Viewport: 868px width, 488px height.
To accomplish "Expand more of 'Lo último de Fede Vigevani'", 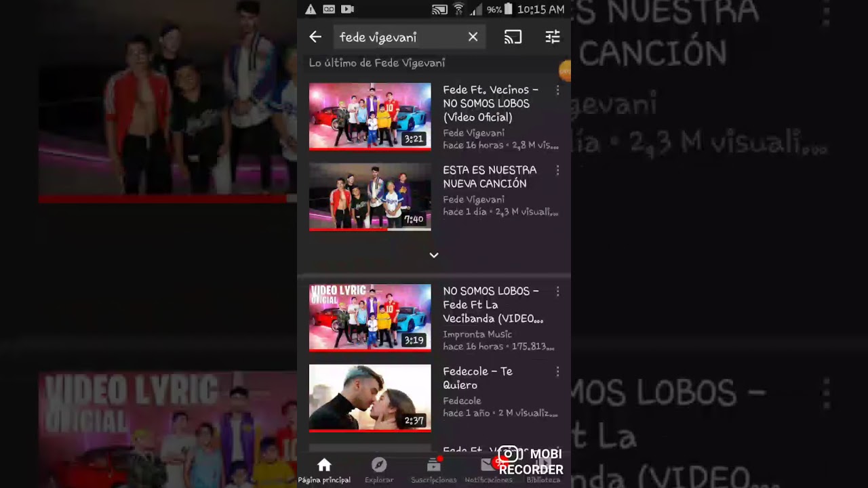I will pyautogui.click(x=434, y=256).
